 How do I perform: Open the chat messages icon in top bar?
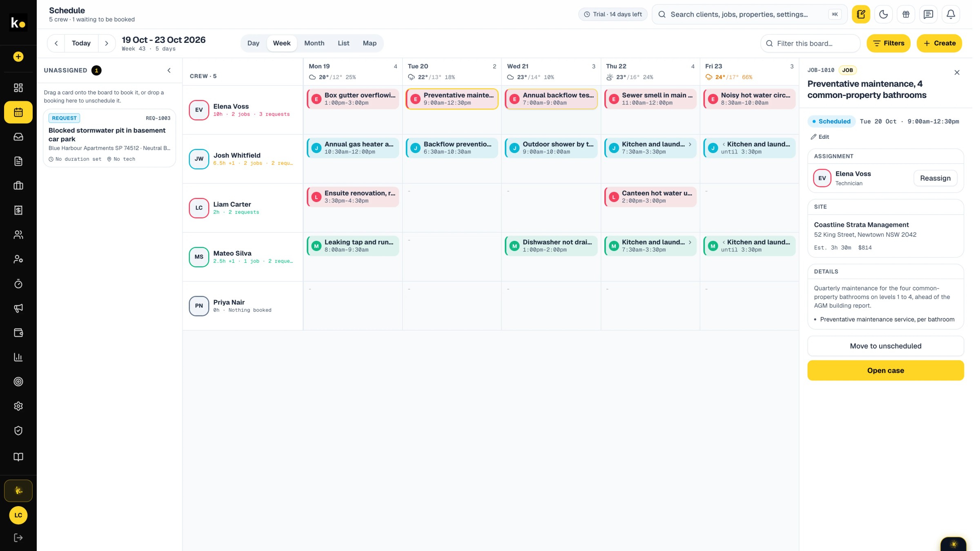tap(928, 14)
